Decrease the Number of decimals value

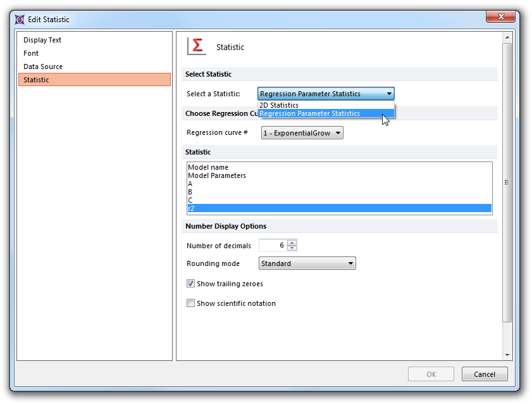click(292, 248)
